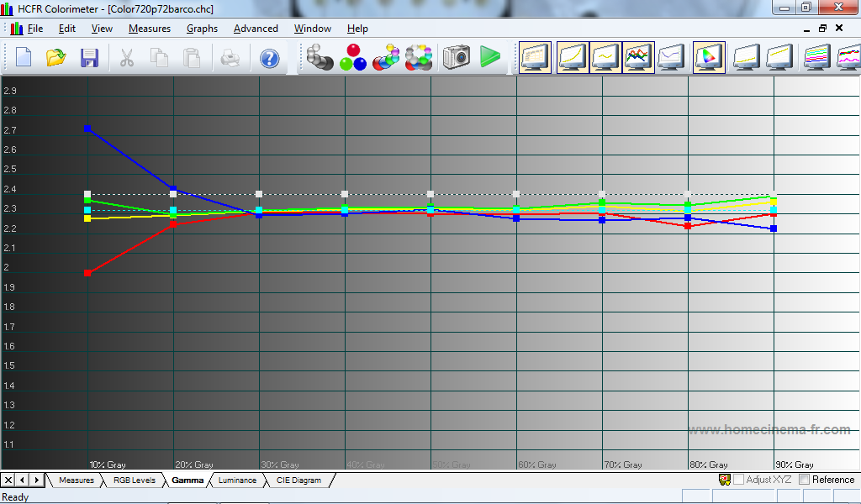This screenshot has height=504, width=861.
Task: Close the current tab with the X button
Action: coord(8,480)
